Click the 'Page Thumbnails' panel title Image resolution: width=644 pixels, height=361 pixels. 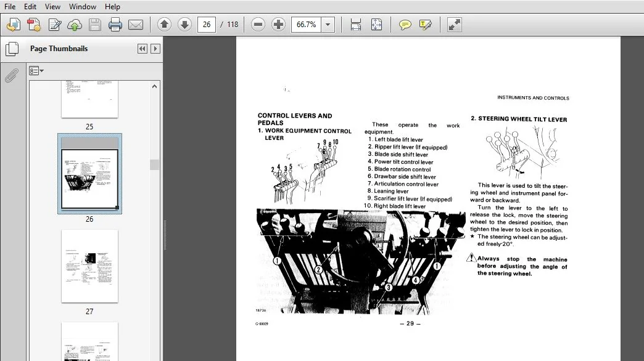59,49
